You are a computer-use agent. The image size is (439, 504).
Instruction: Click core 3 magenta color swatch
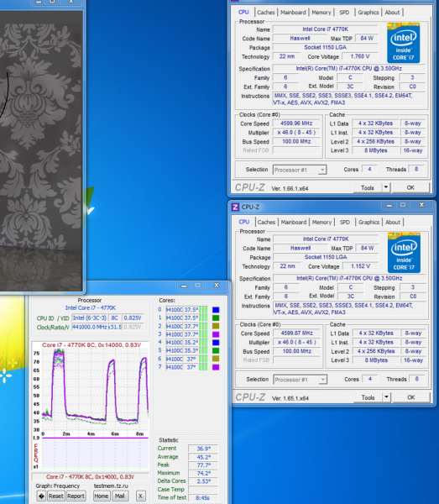pyautogui.click(x=216, y=334)
